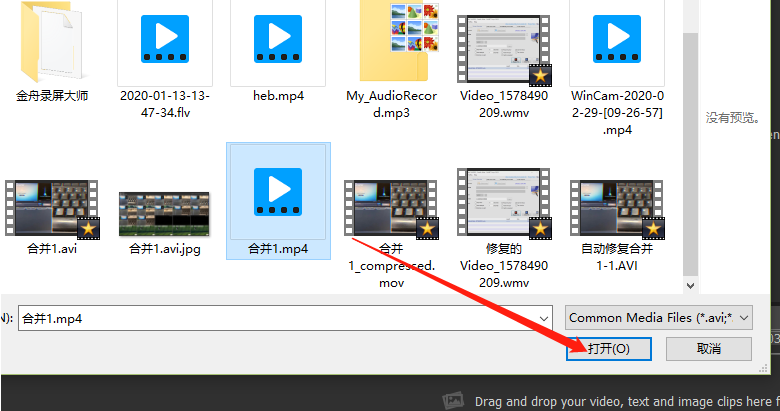Select the 合并1.mp4 file icon
Viewport: 780px width, 411px height.
coord(278,192)
